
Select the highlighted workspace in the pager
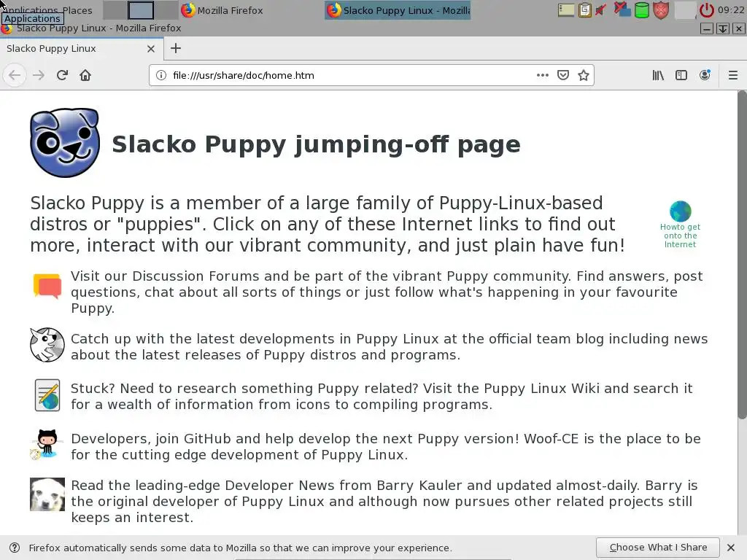click(141, 10)
